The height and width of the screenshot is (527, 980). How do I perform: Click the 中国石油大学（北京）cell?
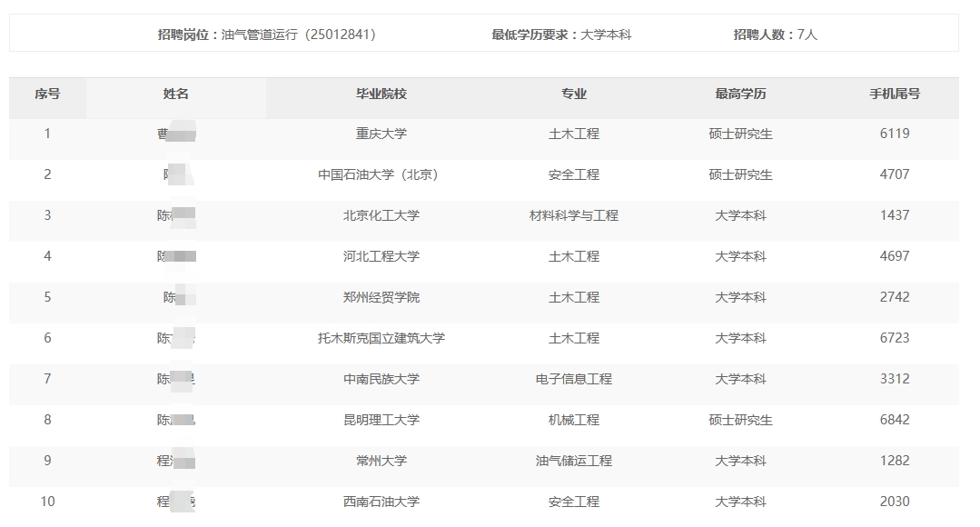[x=381, y=174]
